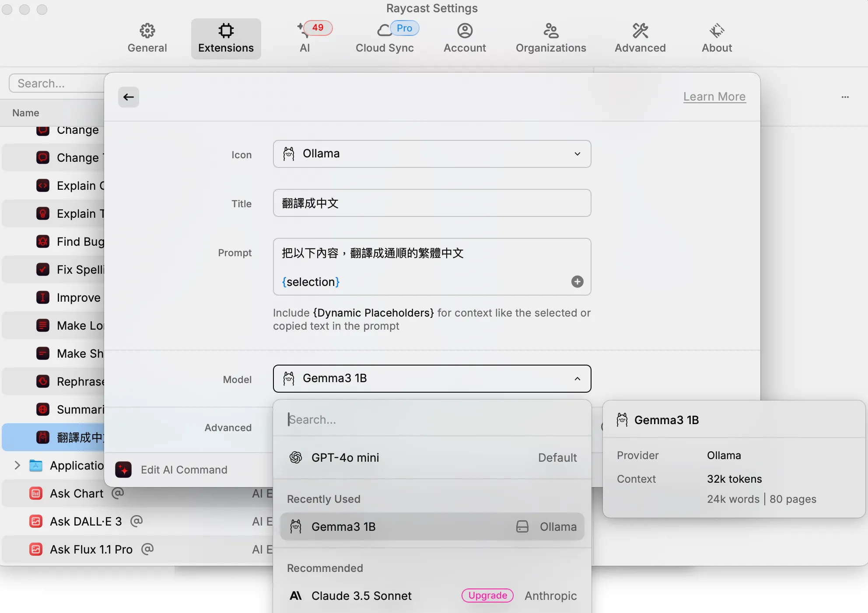Click the Name column header
This screenshot has width=868, height=613.
pos(26,113)
